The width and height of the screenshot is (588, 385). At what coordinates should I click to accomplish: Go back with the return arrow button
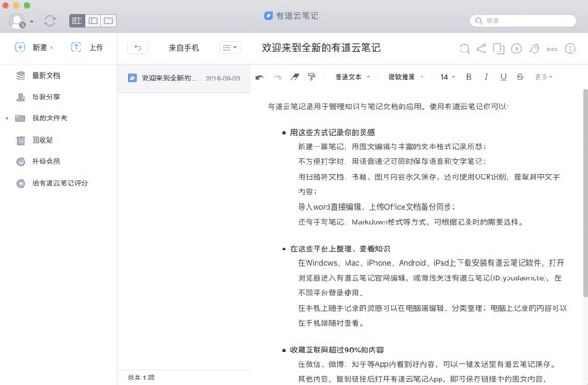pos(138,48)
